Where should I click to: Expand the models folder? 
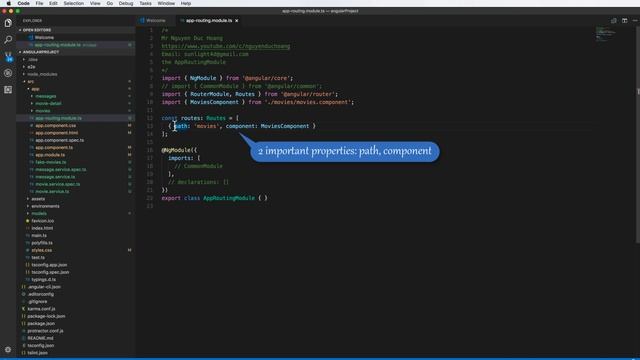click(39, 214)
